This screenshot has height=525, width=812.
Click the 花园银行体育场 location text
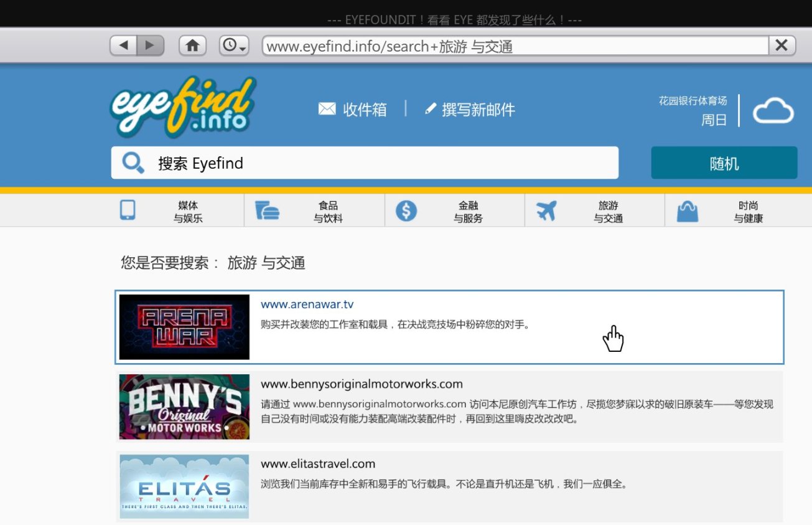693,101
